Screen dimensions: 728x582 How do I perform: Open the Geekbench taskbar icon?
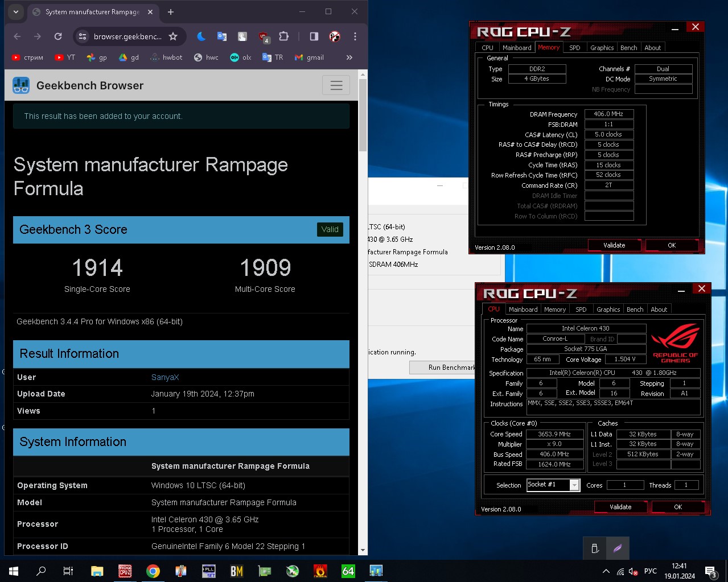(376, 571)
